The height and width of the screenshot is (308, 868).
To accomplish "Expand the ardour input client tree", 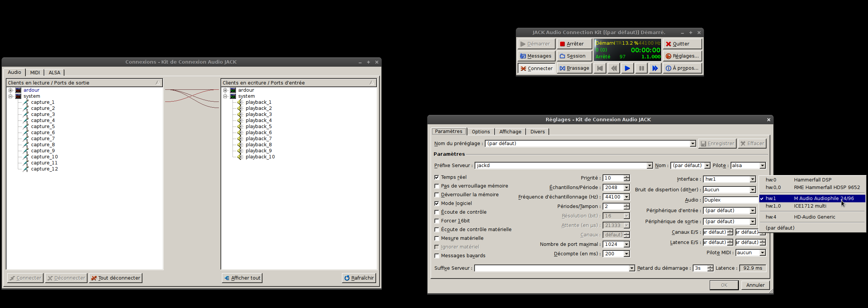I will 225,90.
